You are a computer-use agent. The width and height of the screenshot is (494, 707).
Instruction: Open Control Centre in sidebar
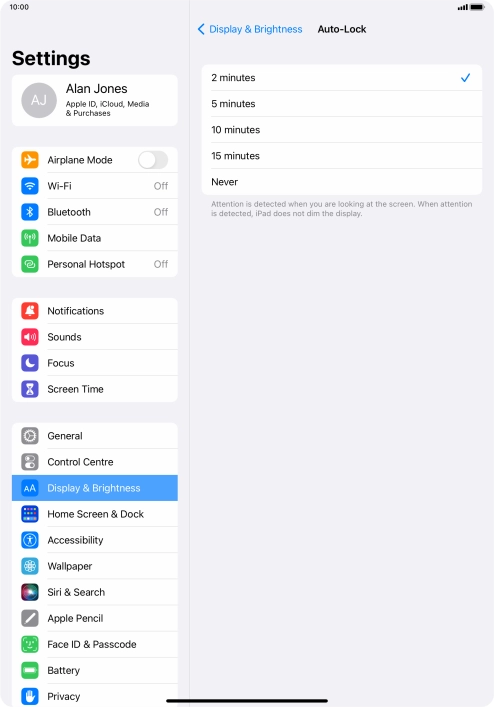pyautogui.click(x=95, y=462)
